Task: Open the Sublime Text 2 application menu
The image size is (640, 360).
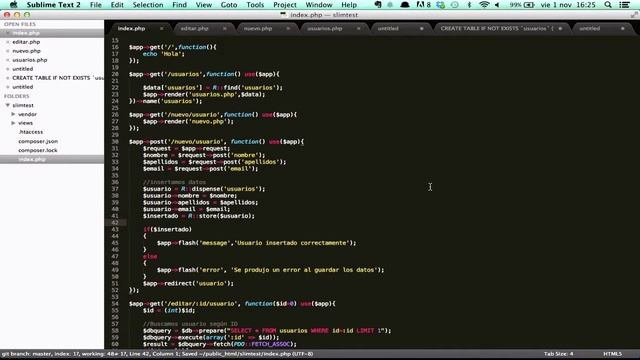Action: coord(53,5)
